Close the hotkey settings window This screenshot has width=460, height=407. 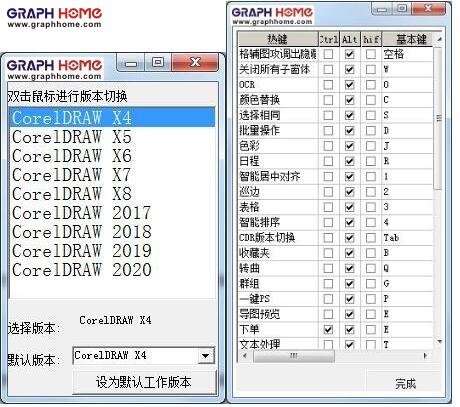[x=429, y=8]
